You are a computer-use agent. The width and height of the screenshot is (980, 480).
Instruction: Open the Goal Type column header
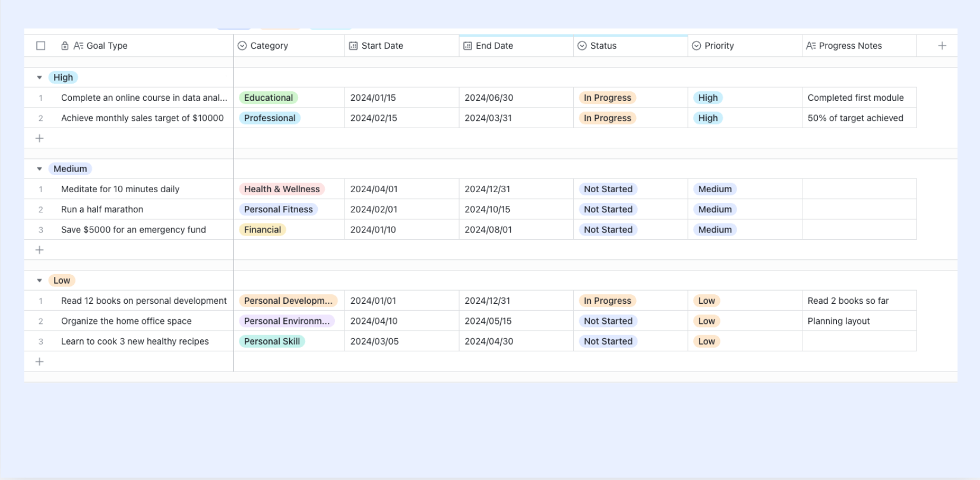[x=129, y=46]
